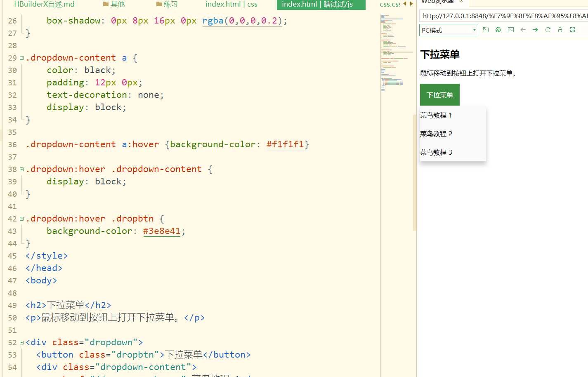588x377 pixels.
Task: Open the 菜鸟教程 2 link
Action: (436, 134)
